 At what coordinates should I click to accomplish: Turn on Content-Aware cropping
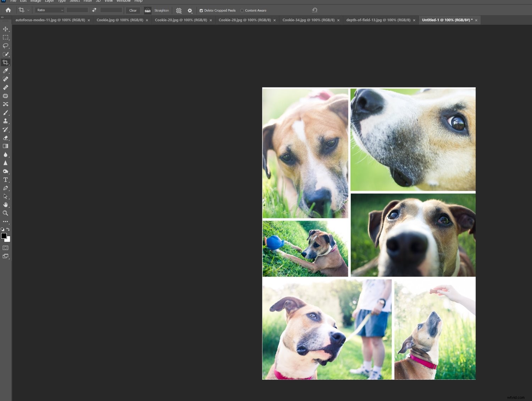pyautogui.click(x=242, y=10)
